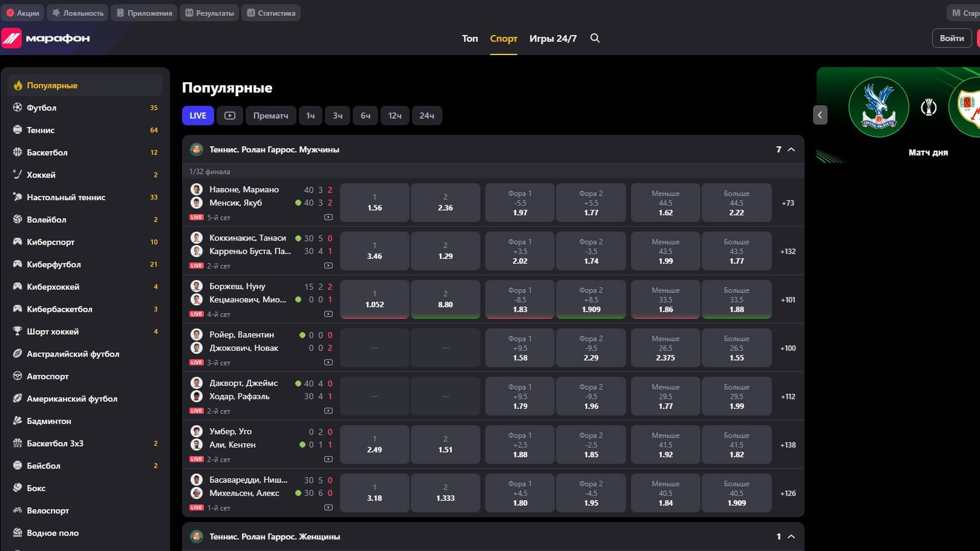Click the left arrow on the Матч дня banner

tap(820, 115)
